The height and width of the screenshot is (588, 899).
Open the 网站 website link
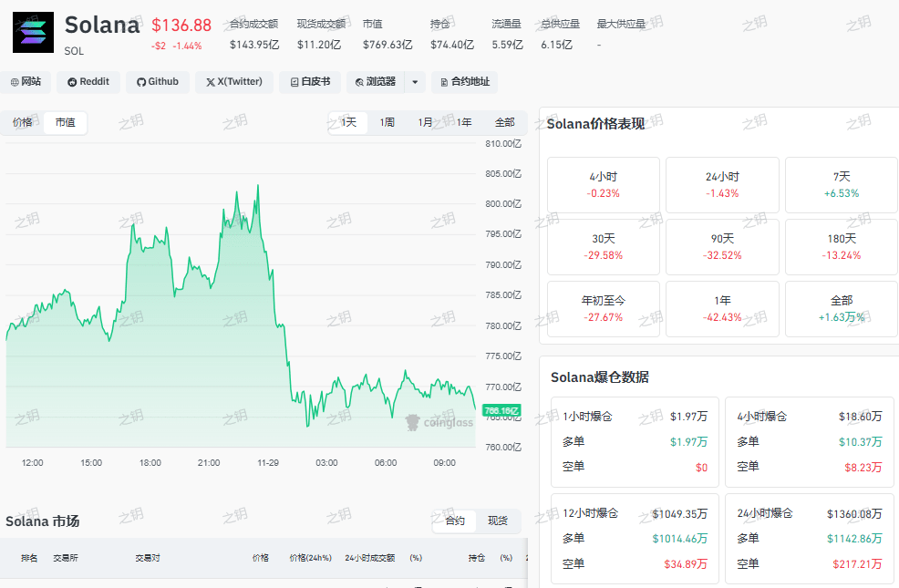click(x=26, y=82)
